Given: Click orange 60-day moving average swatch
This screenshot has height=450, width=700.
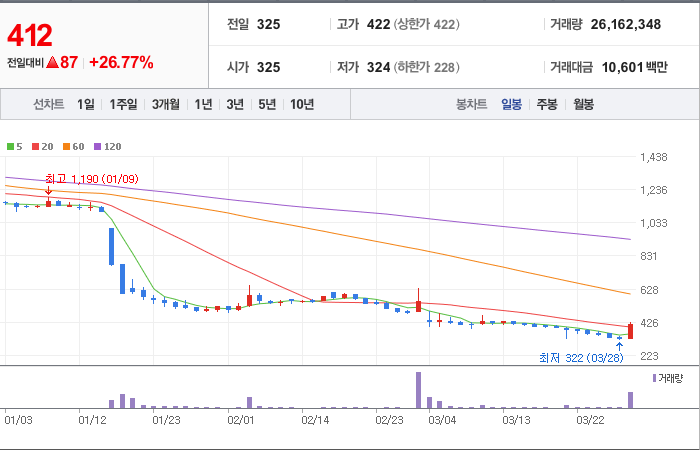Looking at the screenshot, I should tap(66, 146).
